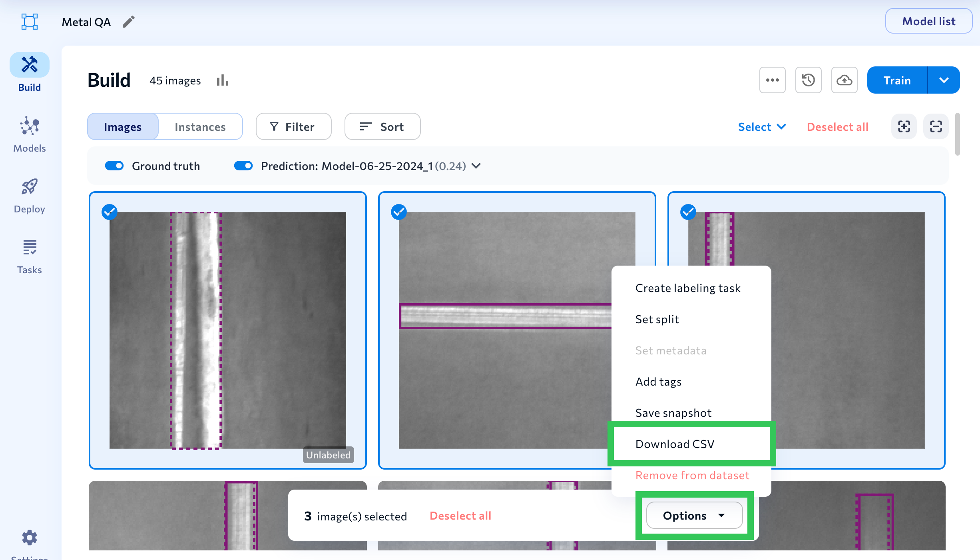The height and width of the screenshot is (560, 980).
Task: Open the Build section in the sidebar
Action: tap(30, 72)
